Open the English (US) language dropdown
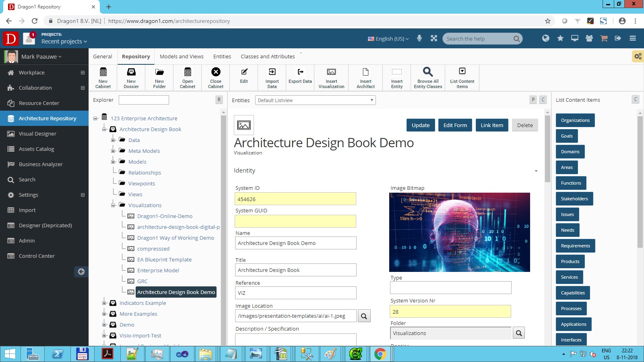 (388, 39)
